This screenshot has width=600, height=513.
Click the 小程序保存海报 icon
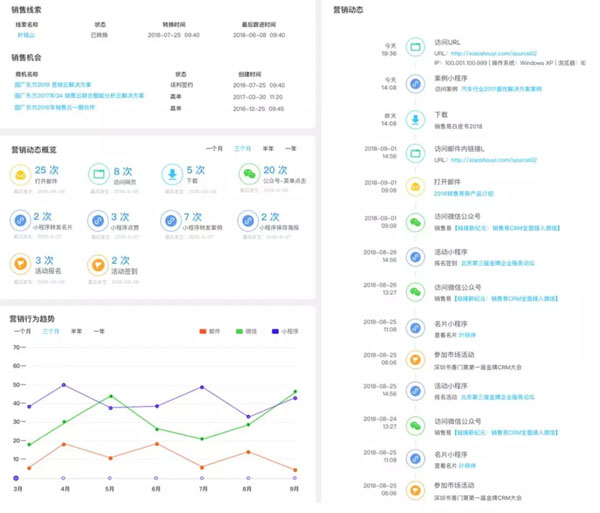249,220
